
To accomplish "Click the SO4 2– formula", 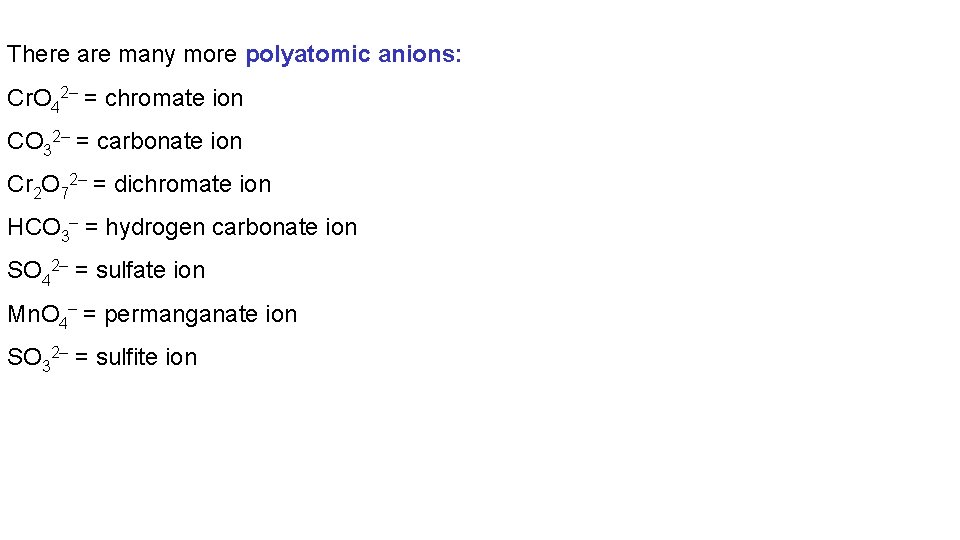I will 37,271.
